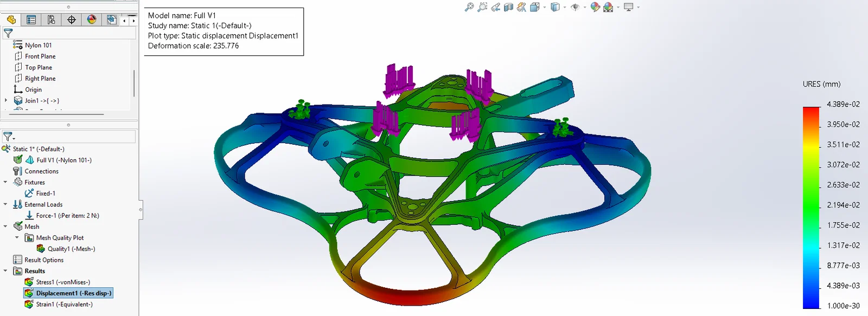The width and height of the screenshot is (868, 316).
Task: Click the feature tree horizontal scrollbar
Action: pos(55,114)
